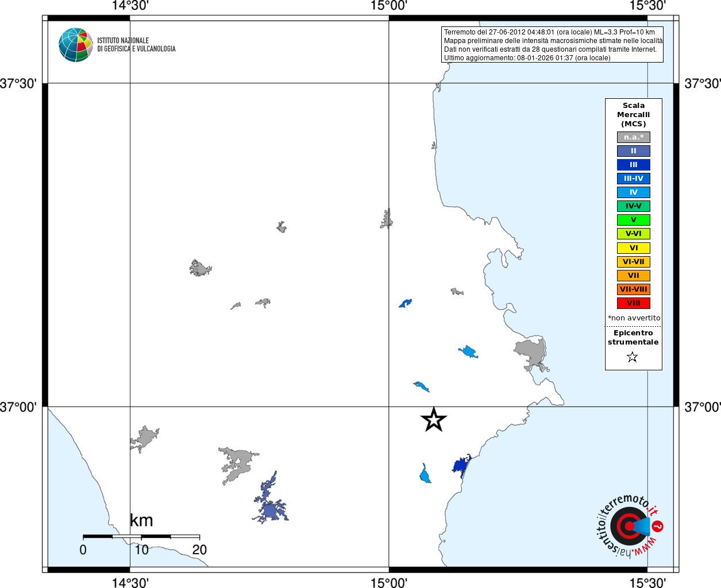
Task: Click the 'Dati non verificati' text line
Action: click(550, 49)
